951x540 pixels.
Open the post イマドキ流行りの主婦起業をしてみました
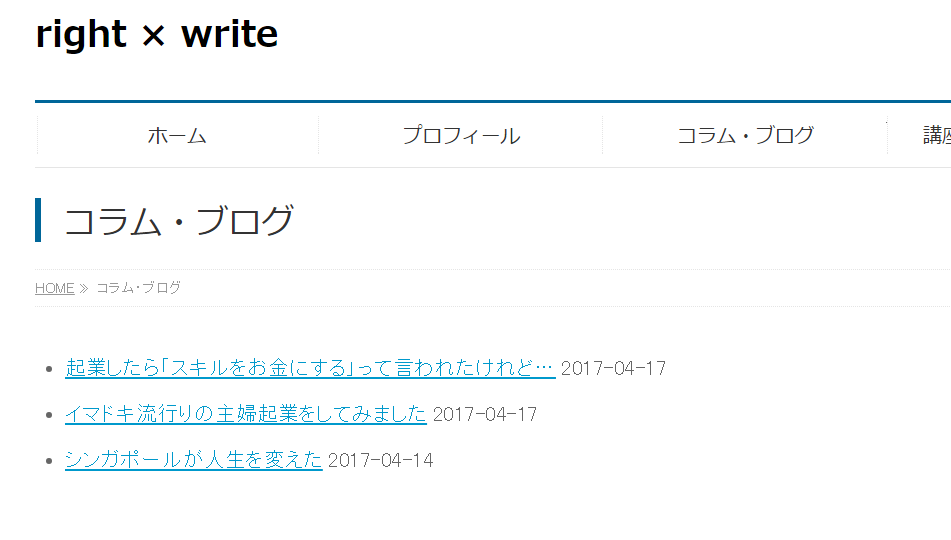pos(245,414)
